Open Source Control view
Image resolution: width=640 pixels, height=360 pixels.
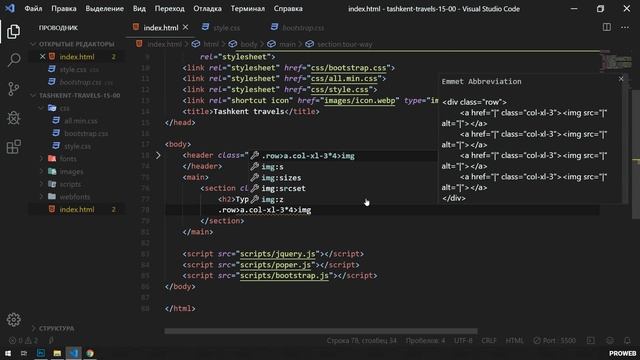click(x=13, y=89)
